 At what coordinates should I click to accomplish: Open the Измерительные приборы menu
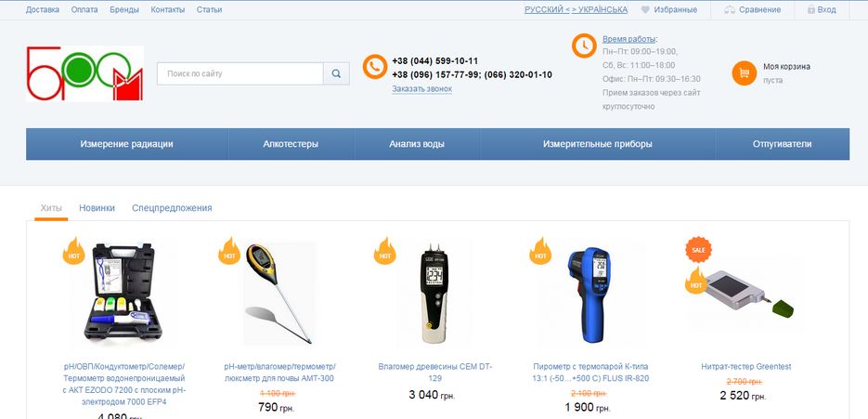coord(598,144)
